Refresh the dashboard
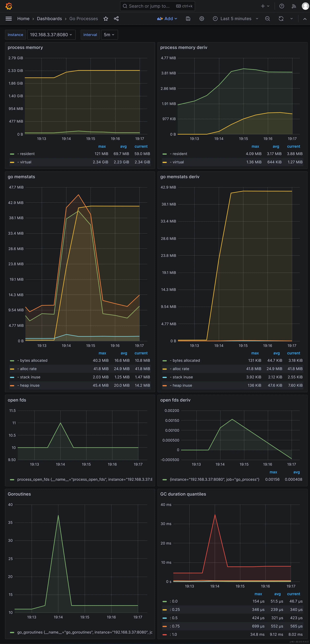310x644 pixels. (281, 19)
